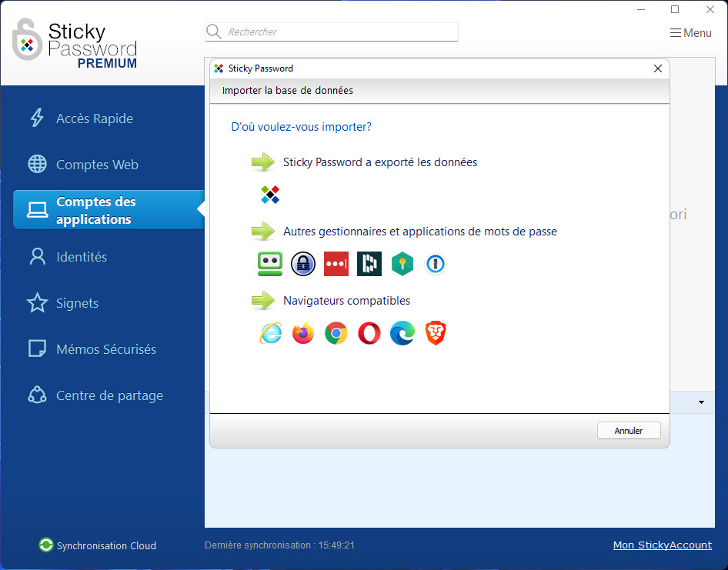Go to Identités section

[x=82, y=257]
